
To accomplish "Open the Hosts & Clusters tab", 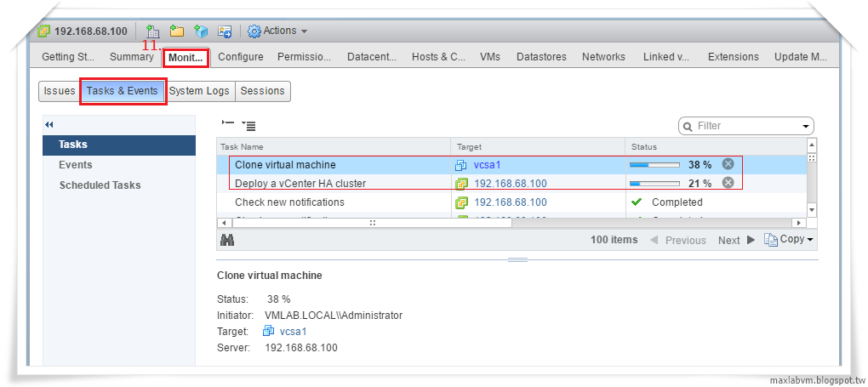I will point(438,56).
